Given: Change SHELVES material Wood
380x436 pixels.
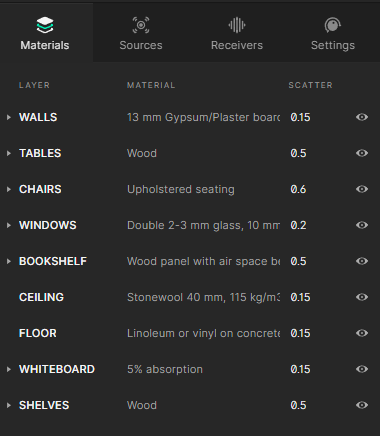Looking at the screenshot, I should [142, 405].
